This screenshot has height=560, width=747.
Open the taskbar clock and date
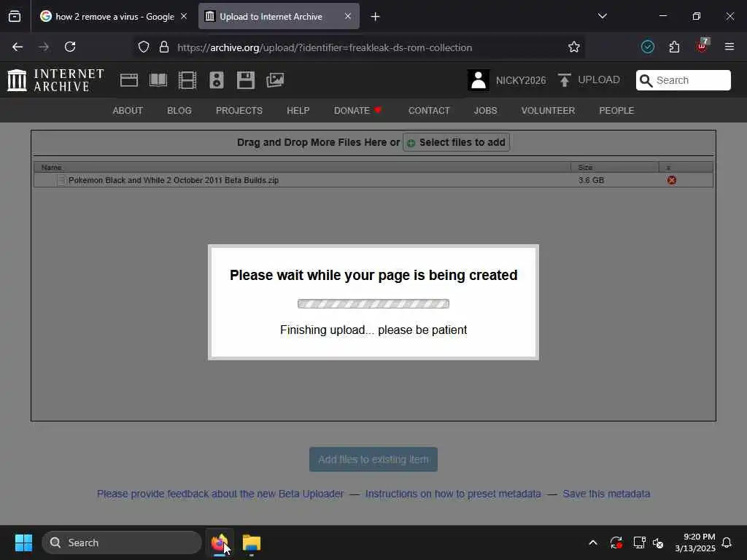(695, 542)
